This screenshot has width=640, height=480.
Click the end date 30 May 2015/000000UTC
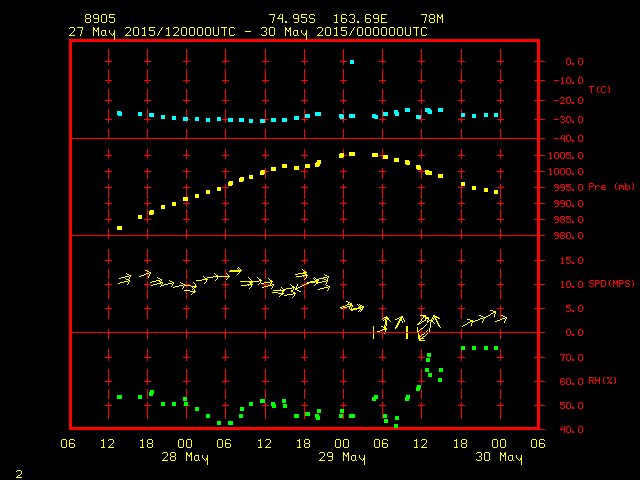[344, 32]
